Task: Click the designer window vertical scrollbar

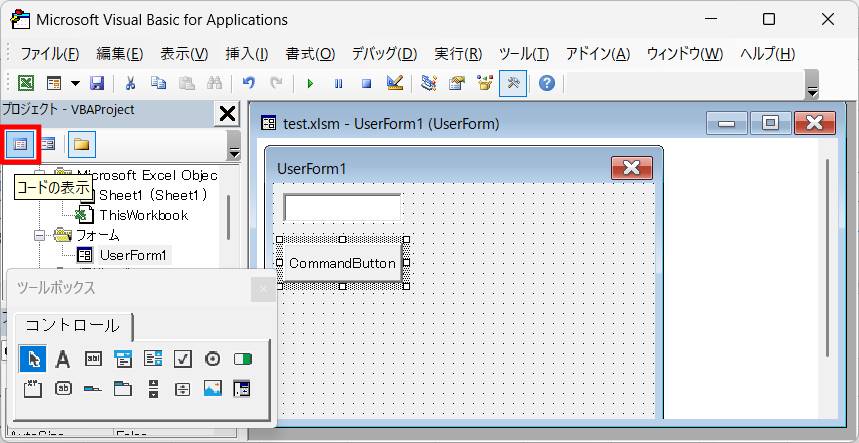Action: click(x=828, y=257)
